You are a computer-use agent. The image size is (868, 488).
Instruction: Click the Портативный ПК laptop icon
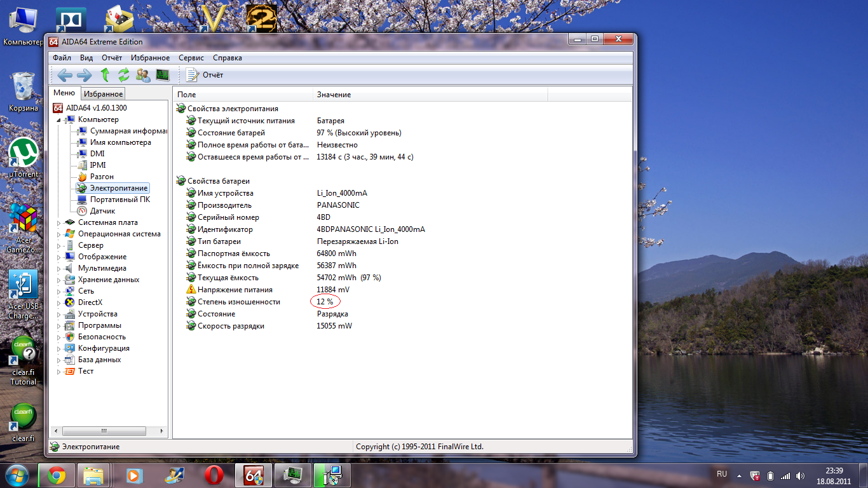pyautogui.click(x=82, y=200)
